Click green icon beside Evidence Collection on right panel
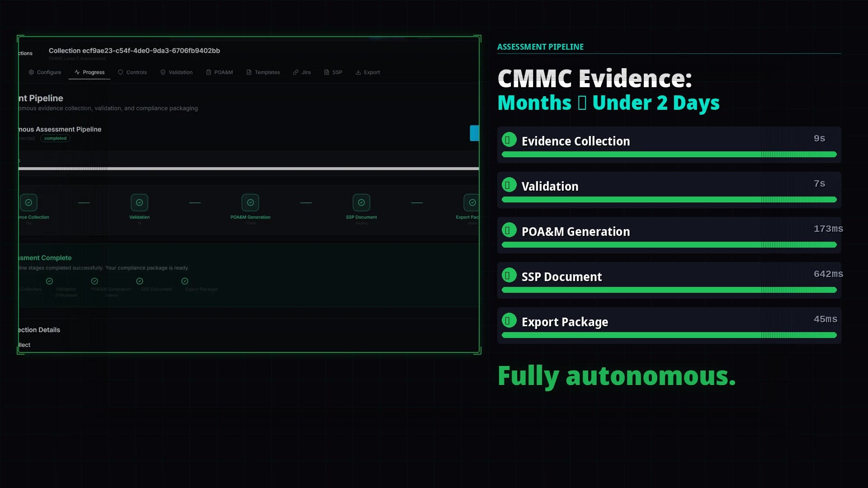 (x=509, y=140)
